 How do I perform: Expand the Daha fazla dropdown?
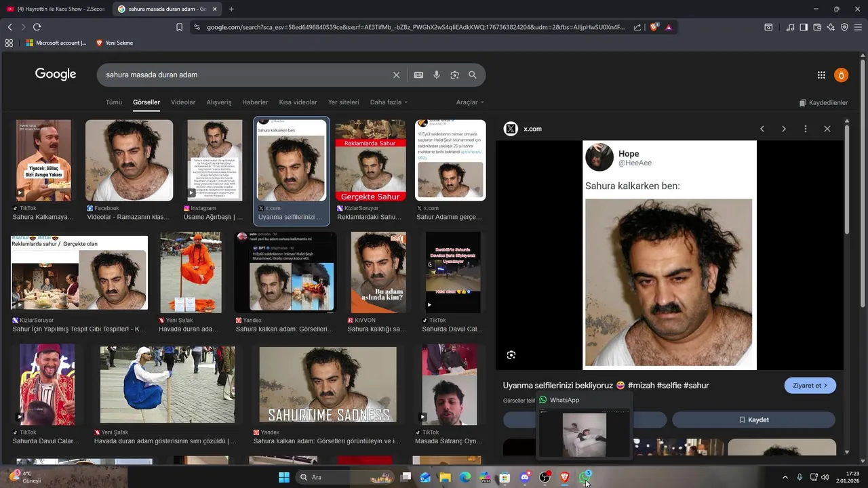point(389,102)
